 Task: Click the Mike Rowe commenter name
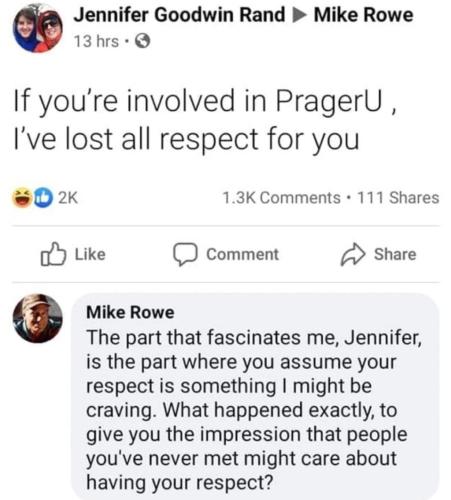(130, 312)
